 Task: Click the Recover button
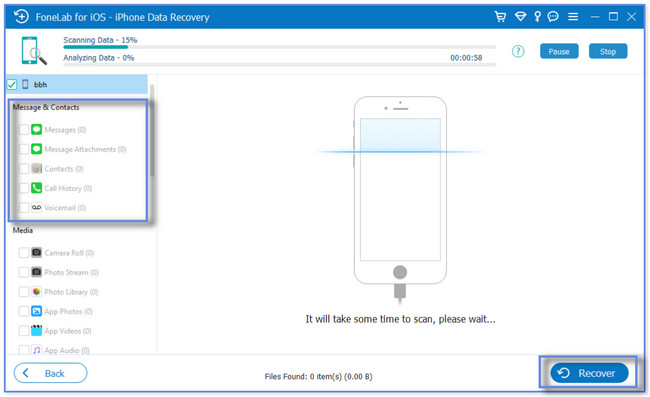(x=589, y=373)
